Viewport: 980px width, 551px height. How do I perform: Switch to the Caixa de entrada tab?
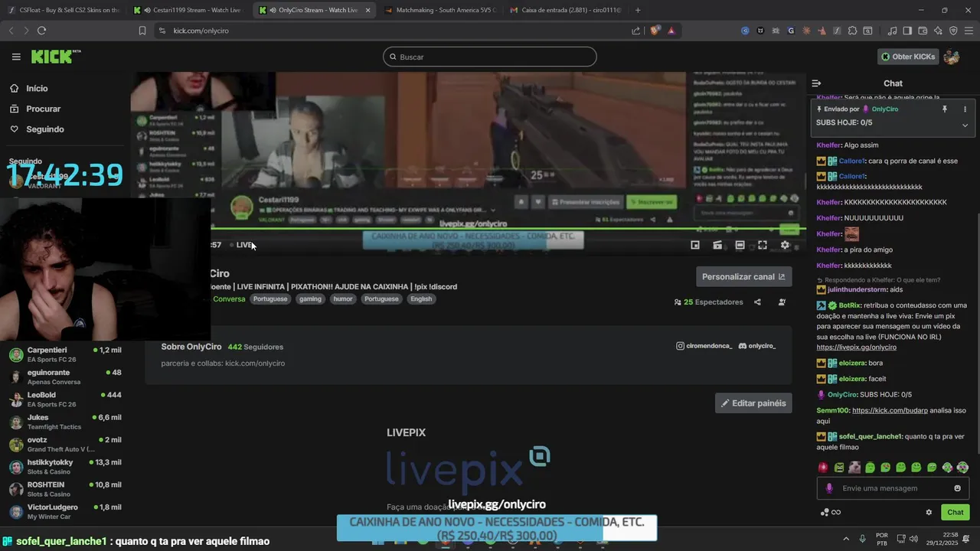pos(566,10)
